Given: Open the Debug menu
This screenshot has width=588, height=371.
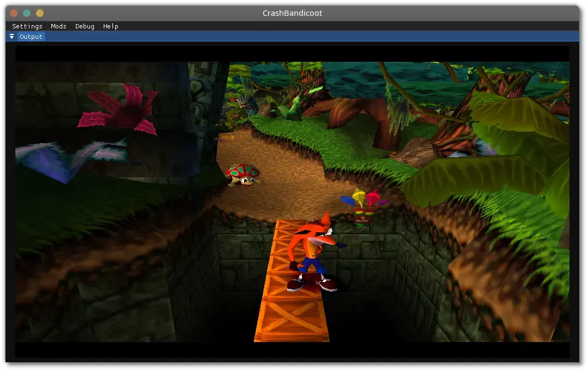Looking at the screenshot, I should tap(85, 26).
